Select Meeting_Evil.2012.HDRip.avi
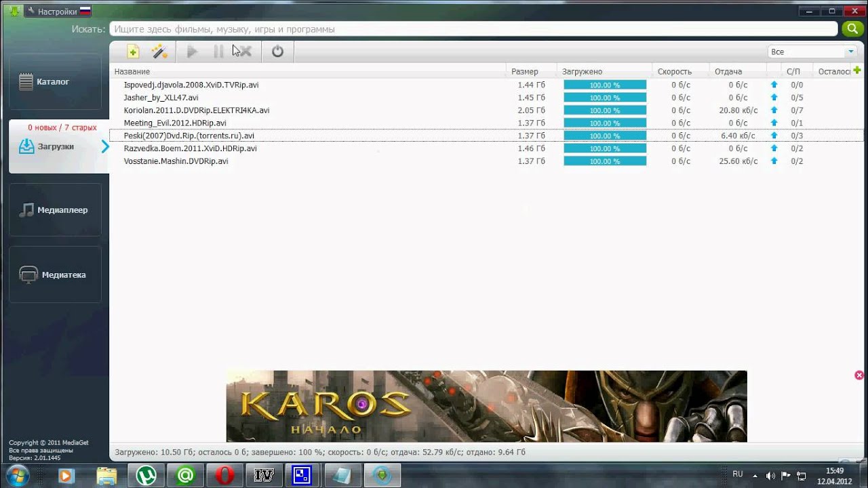The image size is (868, 488). pos(175,123)
